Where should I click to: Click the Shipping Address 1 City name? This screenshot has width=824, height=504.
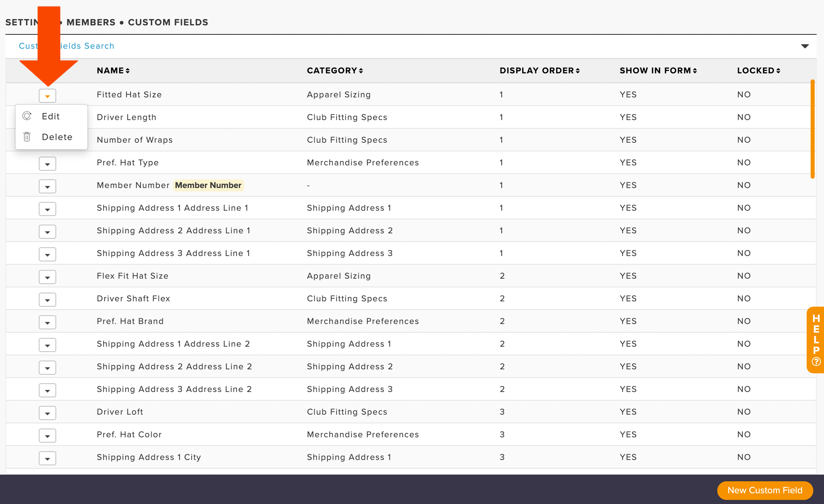coord(149,457)
